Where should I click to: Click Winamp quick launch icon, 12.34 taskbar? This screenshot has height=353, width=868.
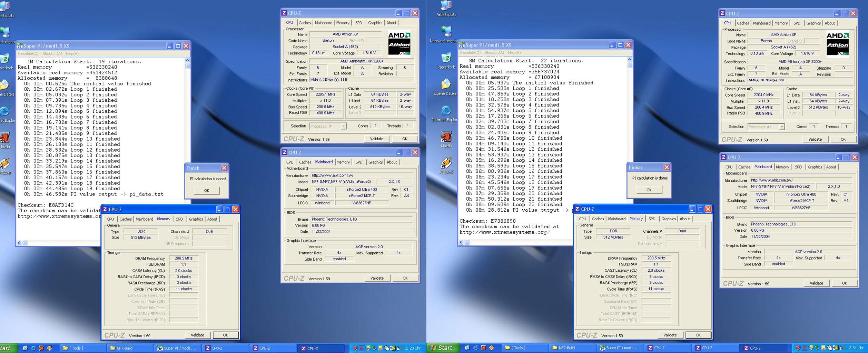click(492, 348)
